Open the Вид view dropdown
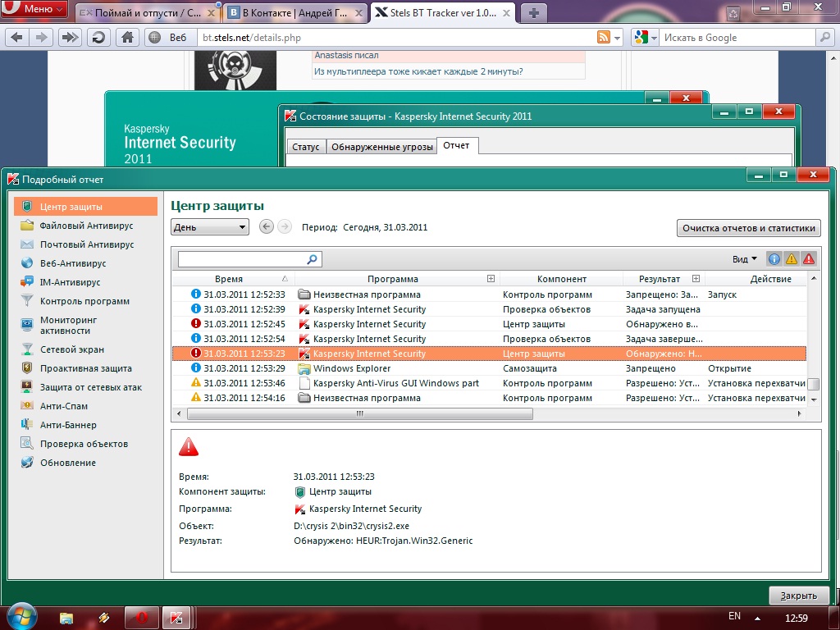 [745, 259]
